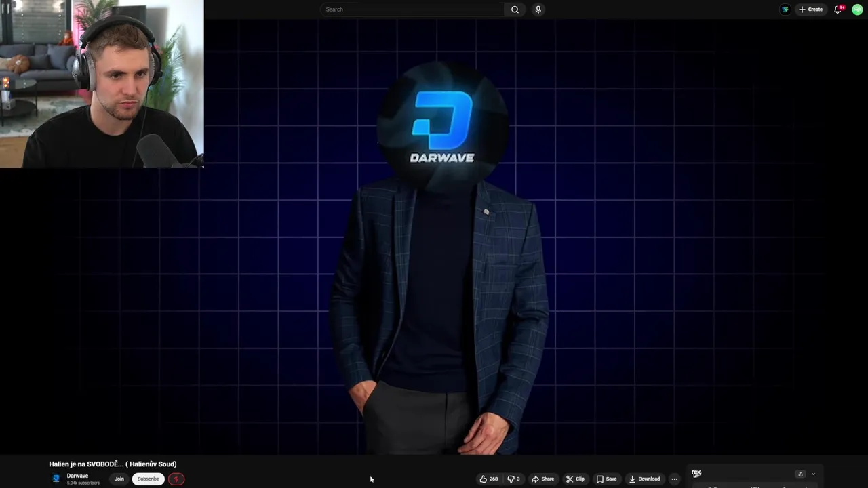
Task: Click the YouTube search input field
Action: tap(412, 9)
